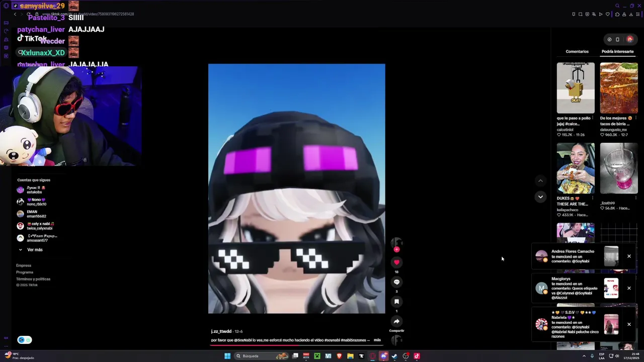Open the eman18682 followed account

35,214
